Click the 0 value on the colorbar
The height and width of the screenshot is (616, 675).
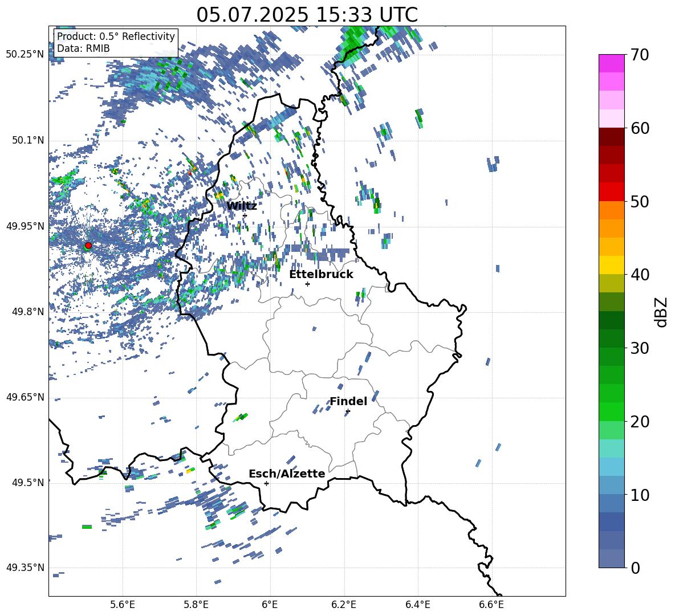click(x=635, y=568)
